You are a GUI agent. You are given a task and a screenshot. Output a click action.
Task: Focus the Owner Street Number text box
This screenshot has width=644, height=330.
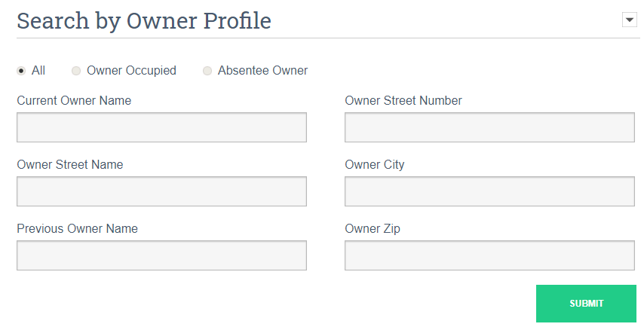pos(489,127)
